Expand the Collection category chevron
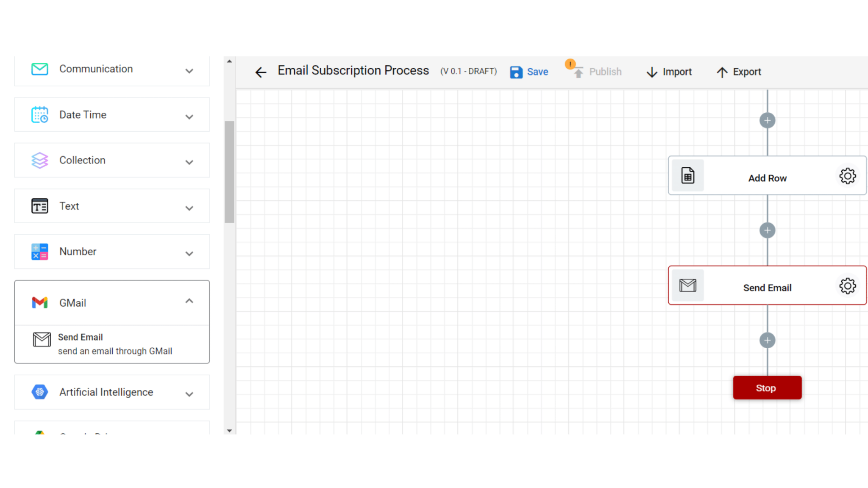868x488 pixels. [189, 162]
